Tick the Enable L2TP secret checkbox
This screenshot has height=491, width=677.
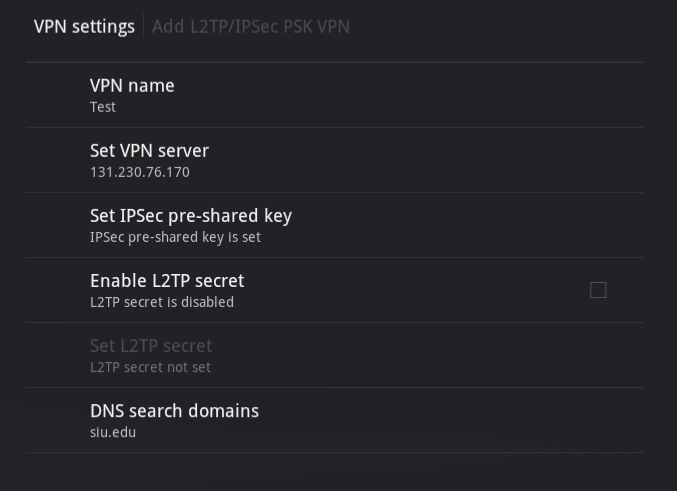tap(598, 290)
